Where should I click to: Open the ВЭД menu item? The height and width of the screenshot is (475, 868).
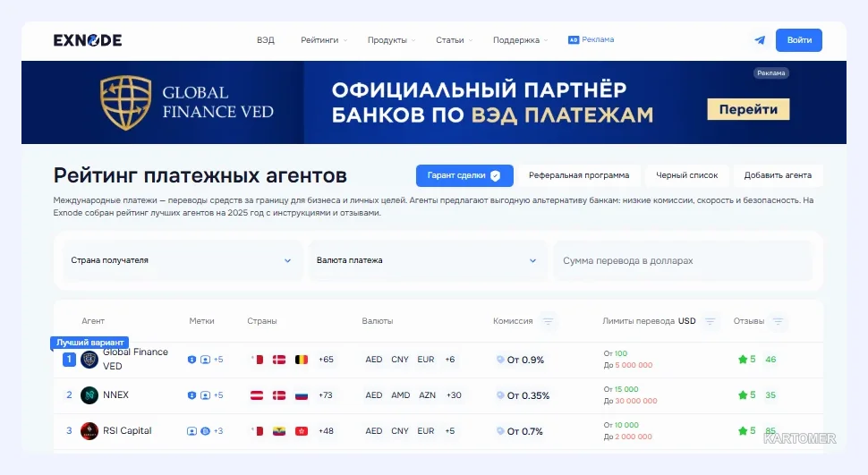click(x=266, y=40)
